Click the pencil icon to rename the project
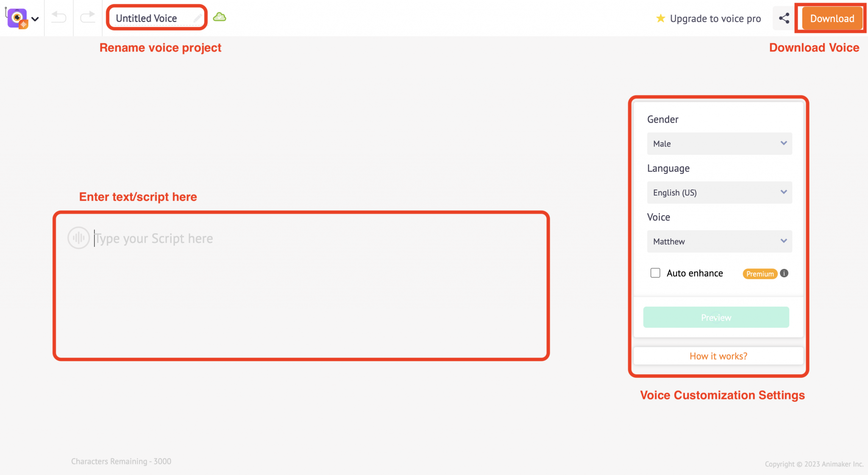This screenshot has width=868, height=475. pyautogui.click(x=197, y=18)
